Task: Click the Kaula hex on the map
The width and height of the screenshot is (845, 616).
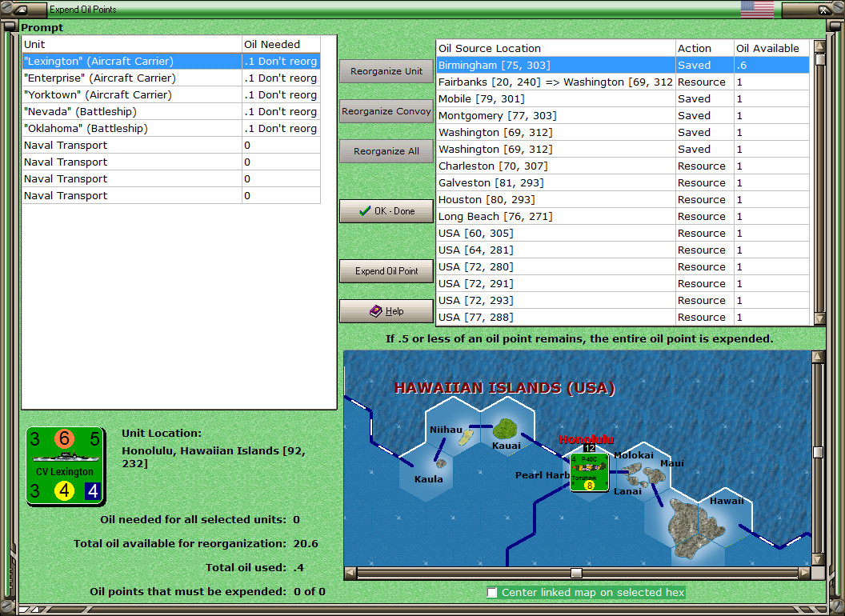Action: [427, 472]
